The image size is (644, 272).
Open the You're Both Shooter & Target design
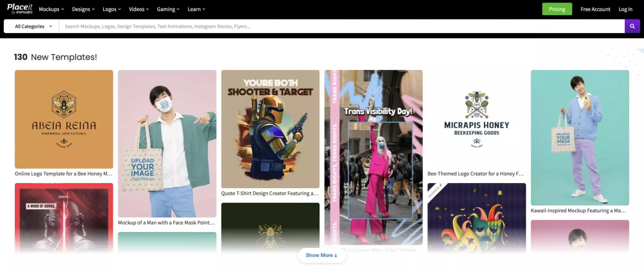[x=270, y=129]
